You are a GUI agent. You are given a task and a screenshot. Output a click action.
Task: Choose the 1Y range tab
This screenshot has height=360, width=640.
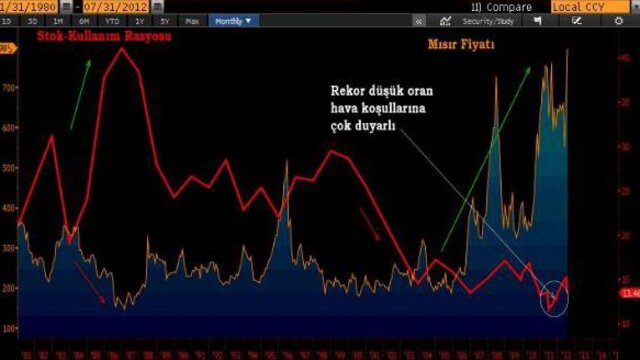pos(140,21)
